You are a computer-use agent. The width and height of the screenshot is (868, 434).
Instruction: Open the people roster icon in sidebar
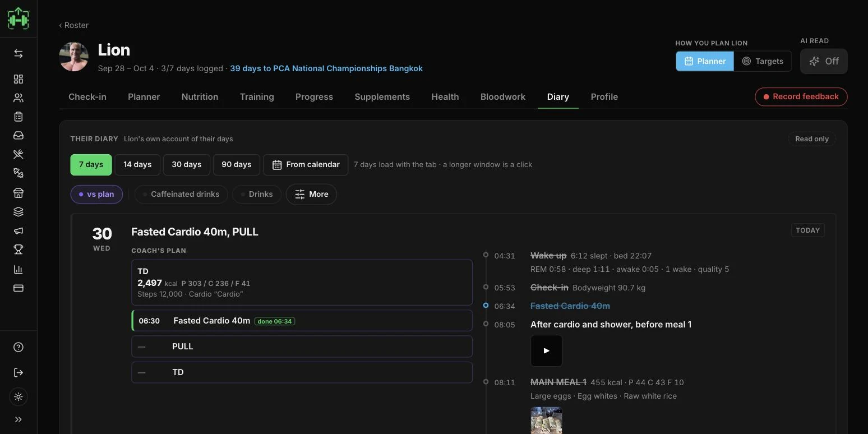pyautogui.click(x=19, y=98)
